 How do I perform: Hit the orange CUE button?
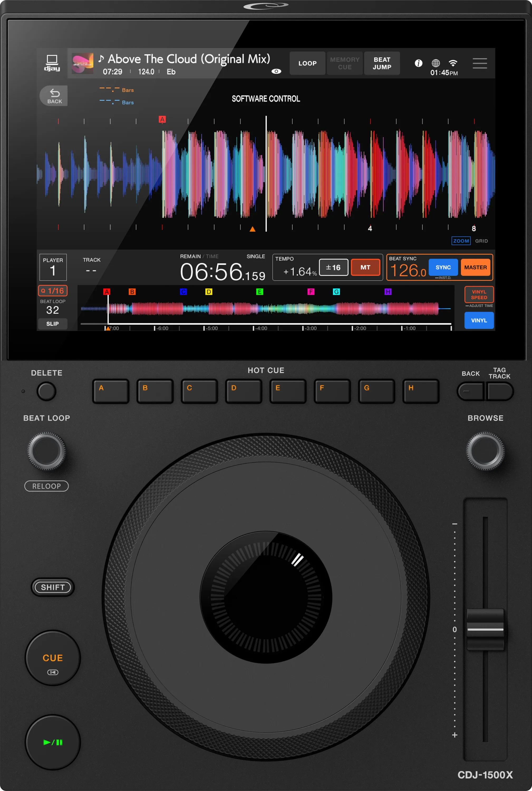point(53,658)
